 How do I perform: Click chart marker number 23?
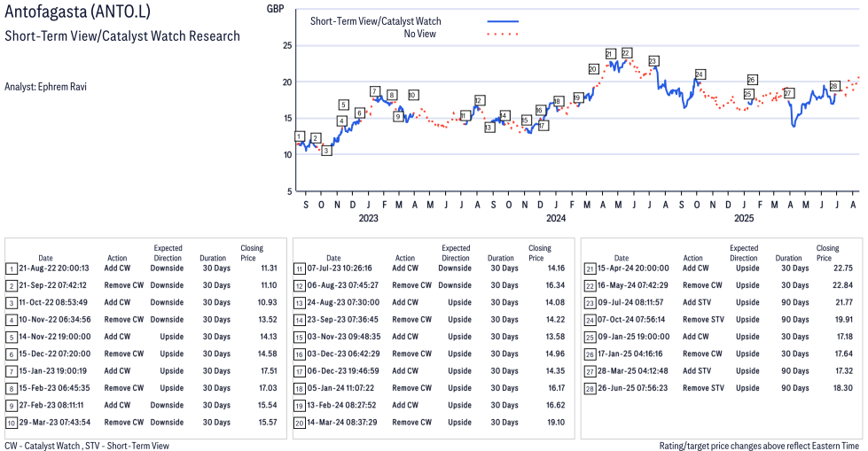[x=653, y=61]
